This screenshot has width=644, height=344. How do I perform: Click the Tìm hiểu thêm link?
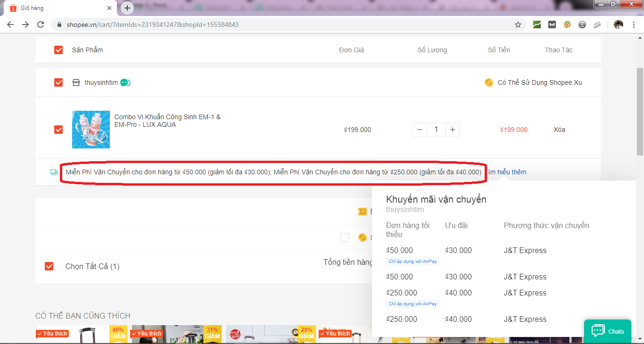[x=506, y=172]
